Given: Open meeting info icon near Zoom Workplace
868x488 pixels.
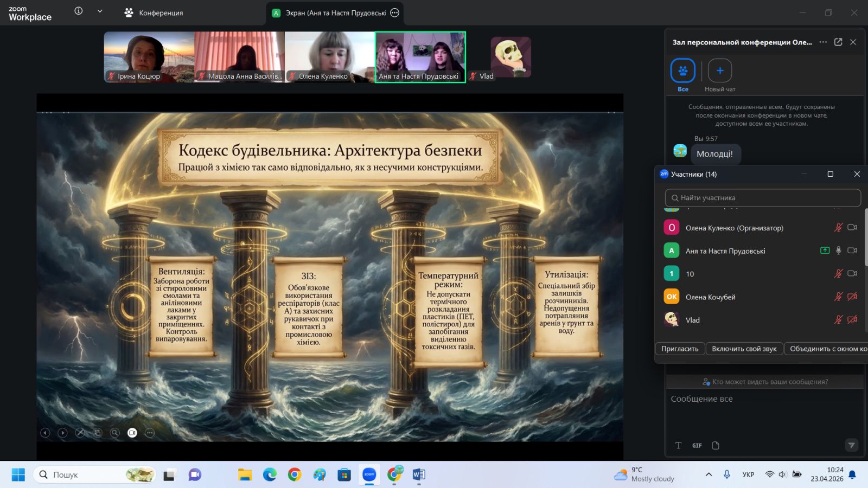Looking at the screenshot, I should (79, 11).
